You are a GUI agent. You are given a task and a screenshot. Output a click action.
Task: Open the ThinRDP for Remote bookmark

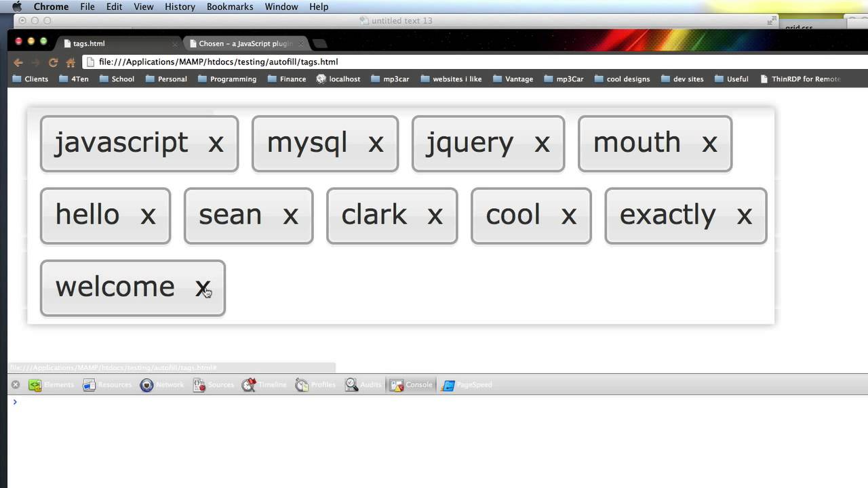click(800, 79)
